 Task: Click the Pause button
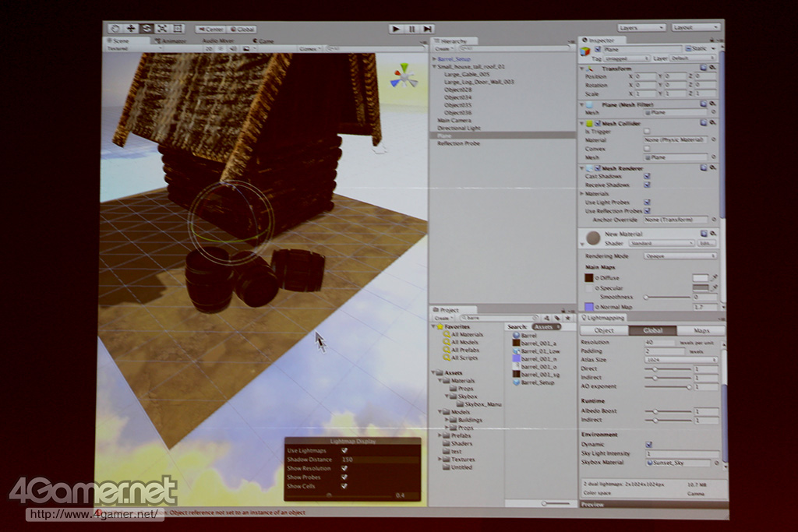click(x=411, y=29)
